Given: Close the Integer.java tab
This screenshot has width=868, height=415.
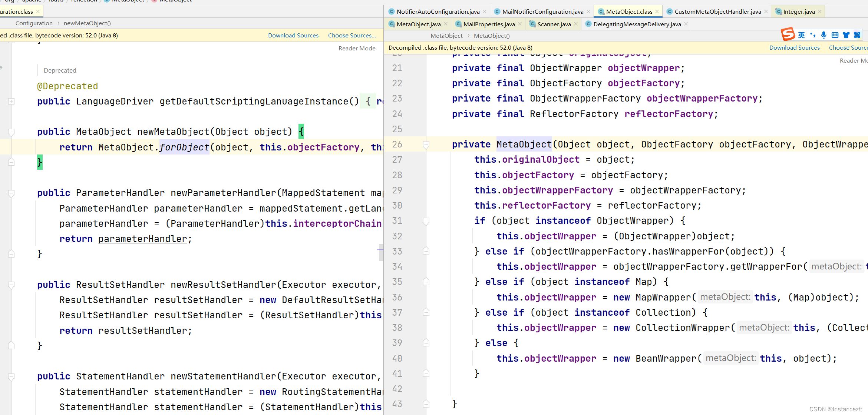Looking at the screenshot, I should click(820, 11).
